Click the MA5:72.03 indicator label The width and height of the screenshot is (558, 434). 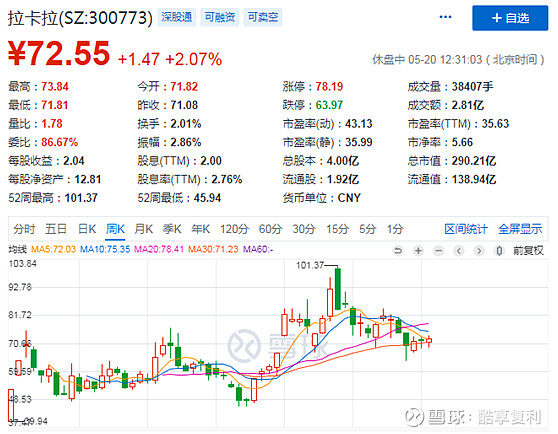53,249
